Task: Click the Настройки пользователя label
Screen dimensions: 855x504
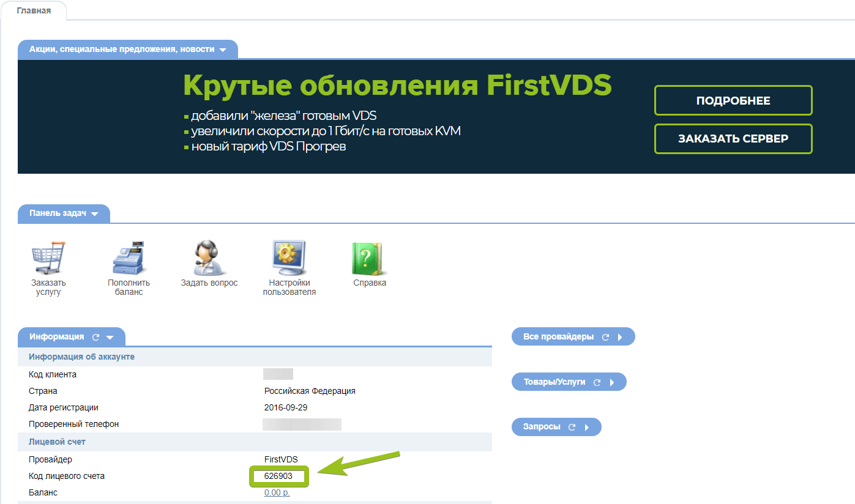Action: point(289,287)
